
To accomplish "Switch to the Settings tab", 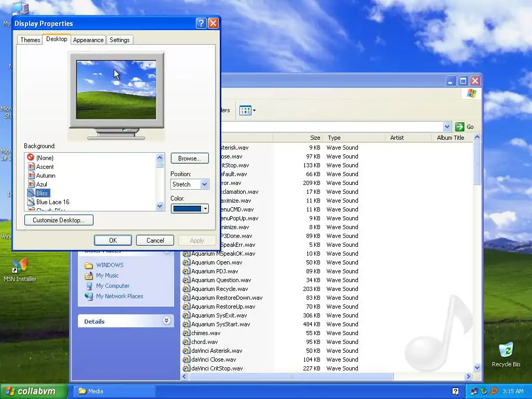I will (119, 39).
